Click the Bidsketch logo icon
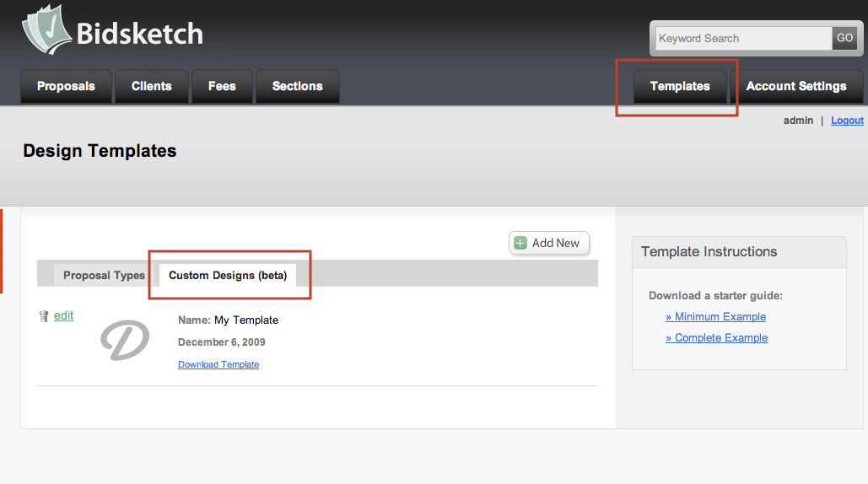 point(47,30)
